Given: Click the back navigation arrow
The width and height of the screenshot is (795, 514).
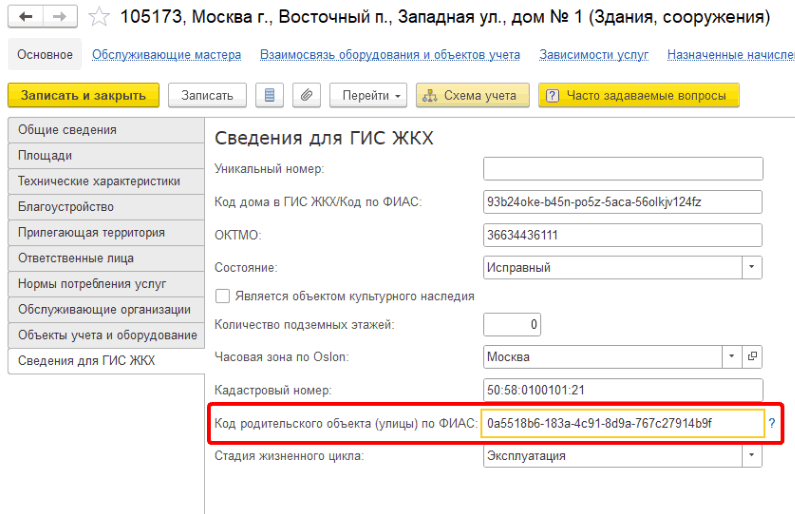Looking at the screenshot, I should coord(26,17).
